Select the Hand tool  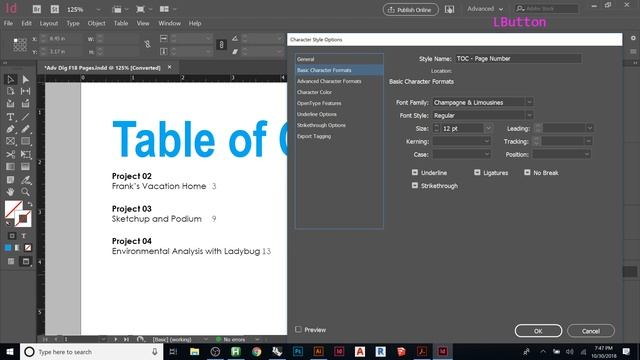[11, 192]
